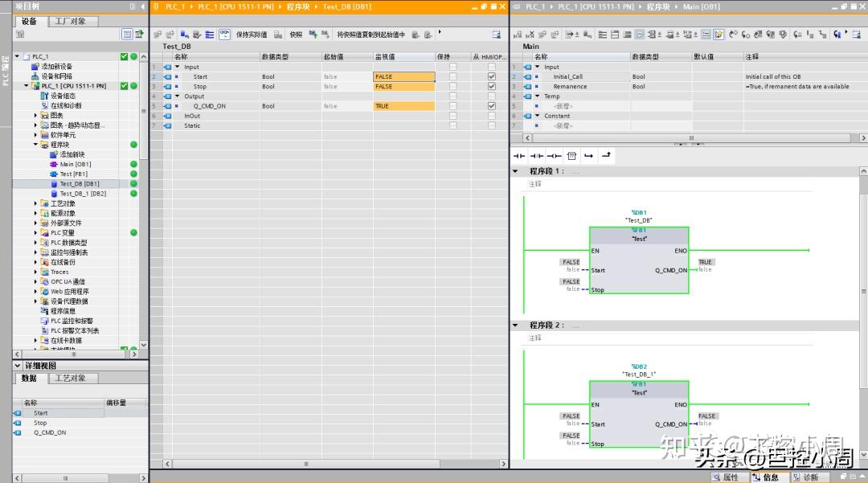Click 将快照值复制到起始值中 button
This screenshot has height=483, width=868.
pos(370,35)
